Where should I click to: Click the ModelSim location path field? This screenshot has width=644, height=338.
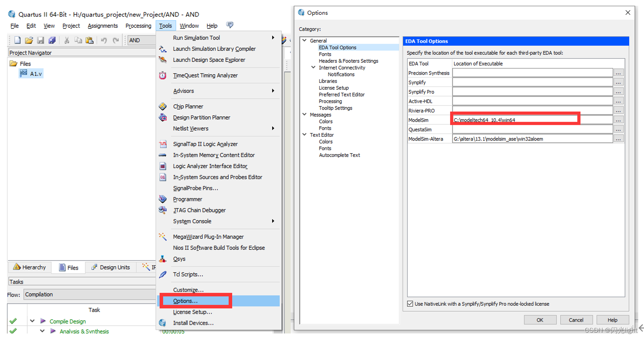coord(532,120)
